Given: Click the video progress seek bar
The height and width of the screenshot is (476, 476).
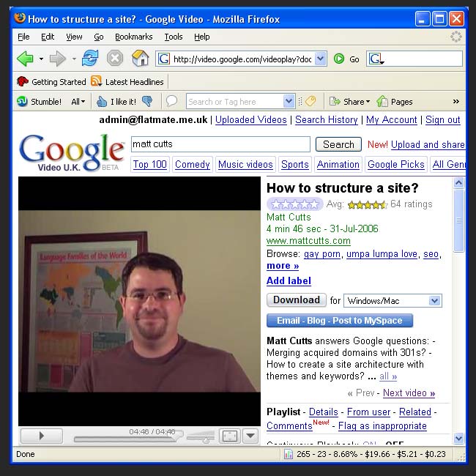Looking at the screenshot, I should click(x=127, y=439).
